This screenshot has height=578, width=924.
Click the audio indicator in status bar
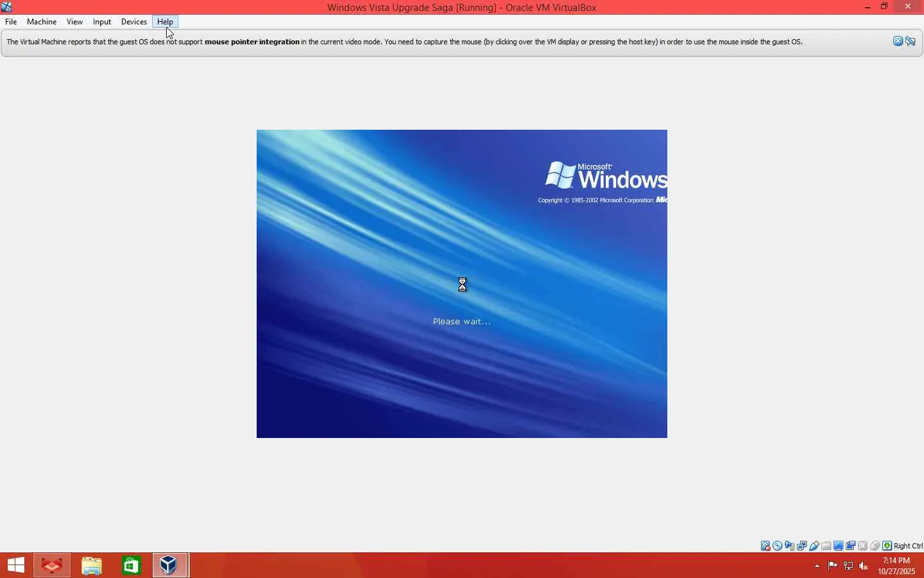point(790,546)
